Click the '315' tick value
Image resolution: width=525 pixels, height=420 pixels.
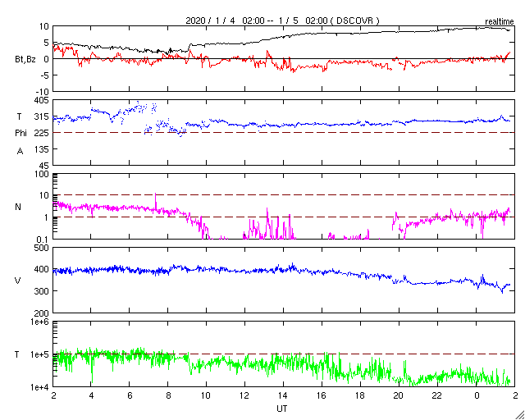42,116
